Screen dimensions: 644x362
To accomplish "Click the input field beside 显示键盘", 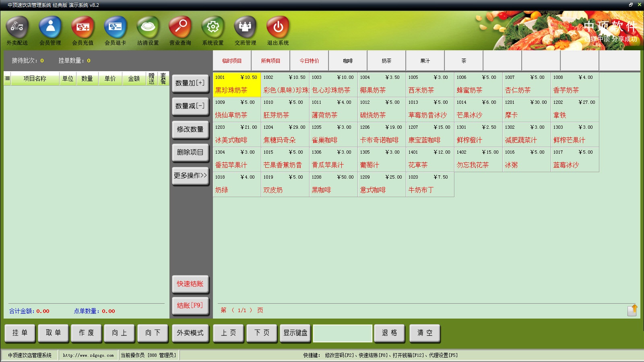I will click(x=343, y=333).
